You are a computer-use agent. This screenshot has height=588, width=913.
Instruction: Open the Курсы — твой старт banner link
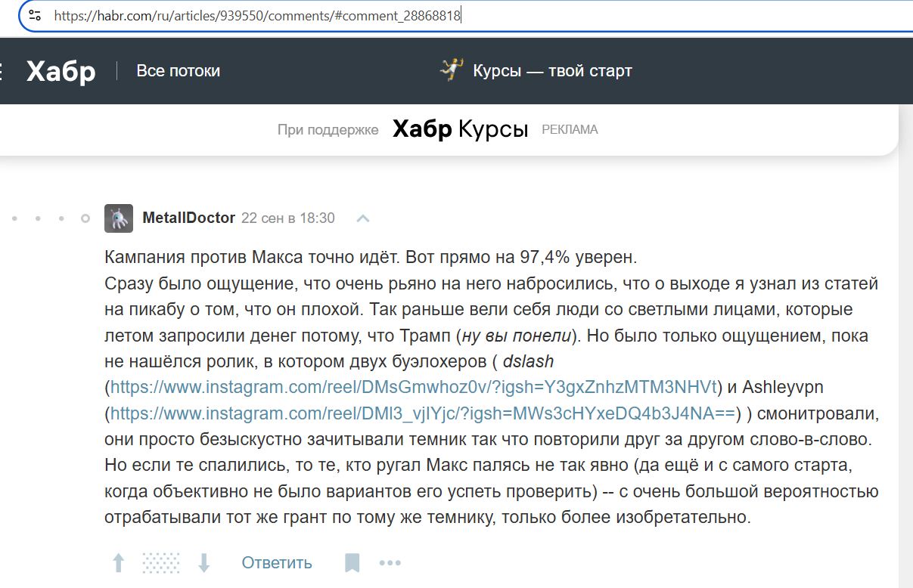pyautogui.click(x=551, y=71)
